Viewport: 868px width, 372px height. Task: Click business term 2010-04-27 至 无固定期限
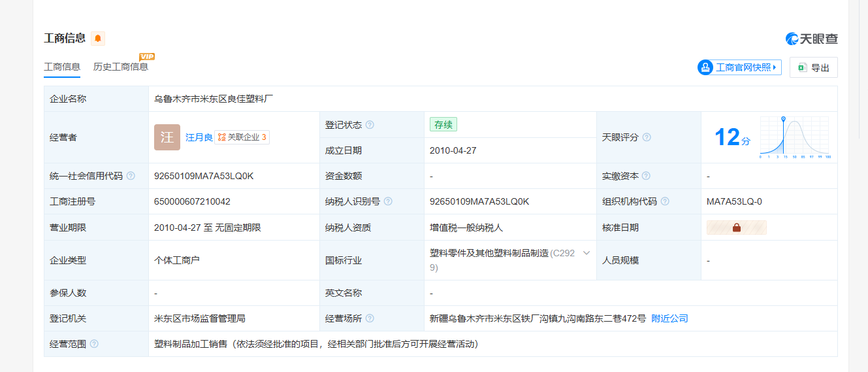point(208,228)
